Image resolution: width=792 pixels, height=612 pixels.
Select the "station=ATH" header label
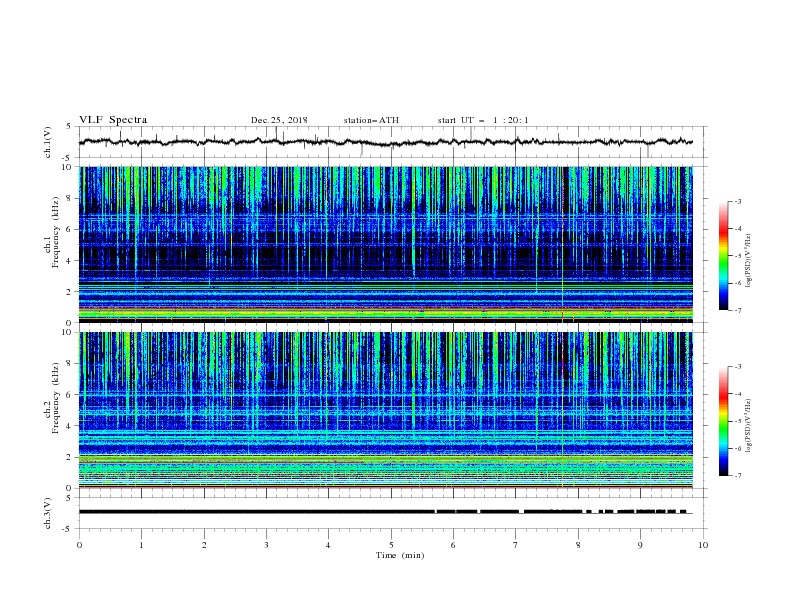[371, 120]
